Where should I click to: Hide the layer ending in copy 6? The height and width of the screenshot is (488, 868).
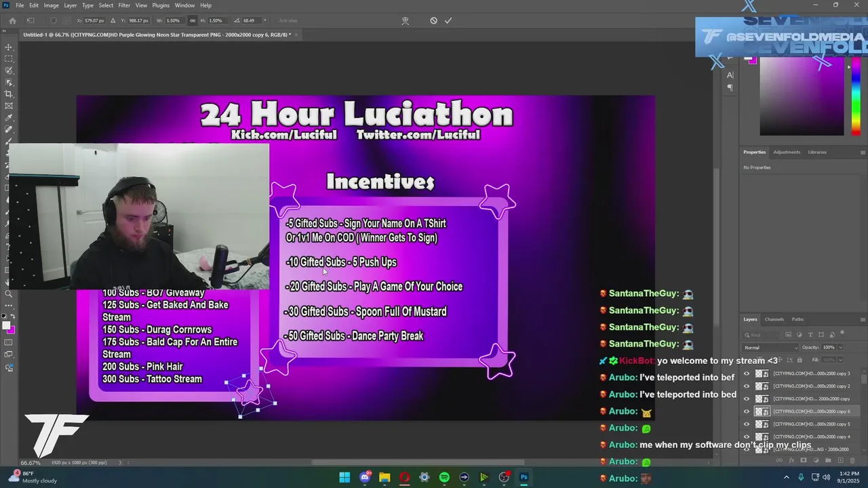click(747, 411)
